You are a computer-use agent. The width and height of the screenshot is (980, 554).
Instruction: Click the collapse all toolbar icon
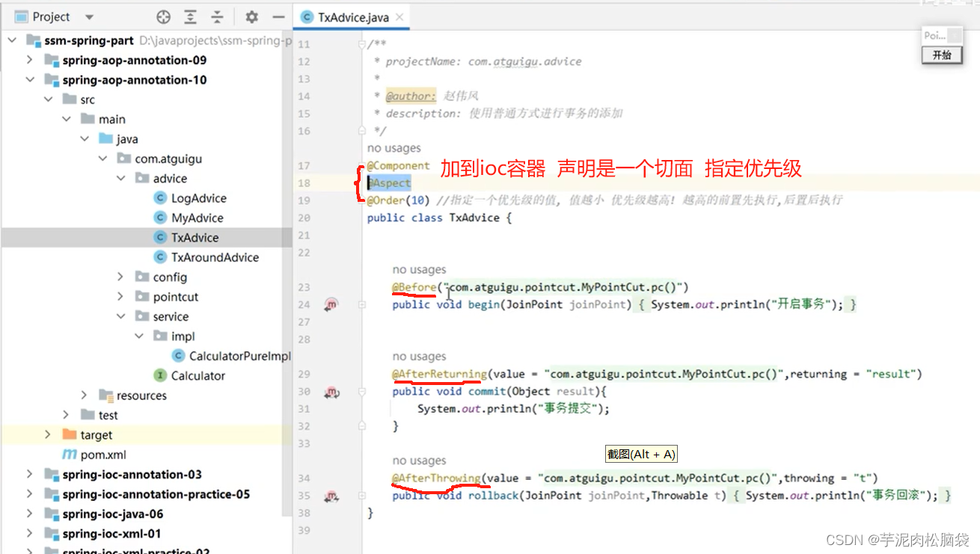[217, 17]
